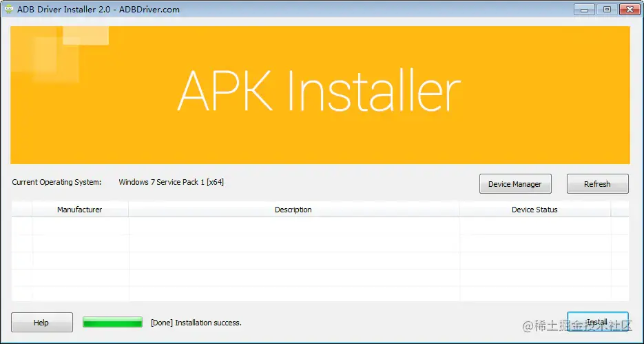Viewport: 644px width, 344px height.
Task: Open the Device Manager
Action: tap(515, 183)
